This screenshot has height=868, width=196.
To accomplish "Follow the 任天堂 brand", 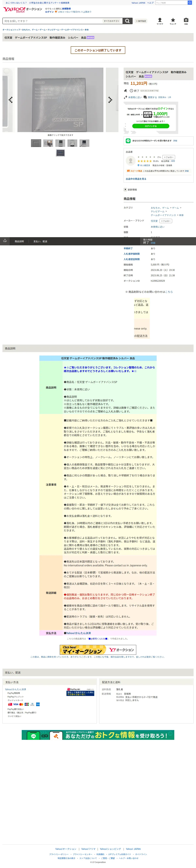I will 166,221.
